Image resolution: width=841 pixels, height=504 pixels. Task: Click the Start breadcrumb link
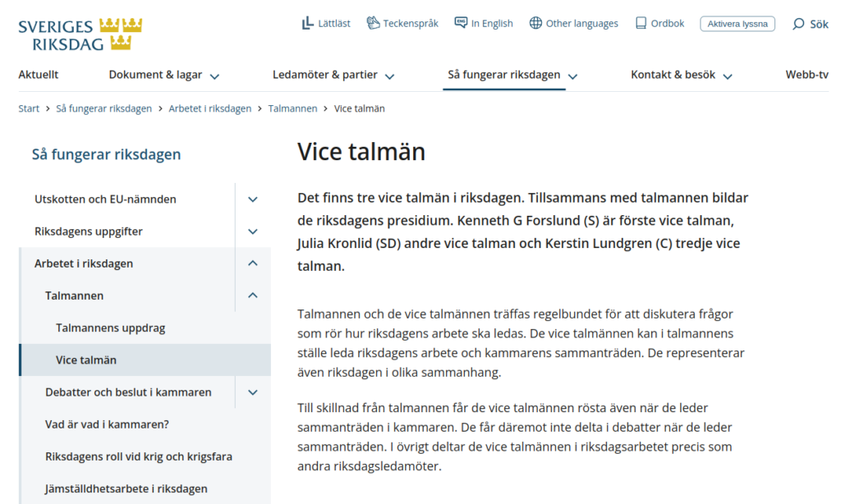29,108
